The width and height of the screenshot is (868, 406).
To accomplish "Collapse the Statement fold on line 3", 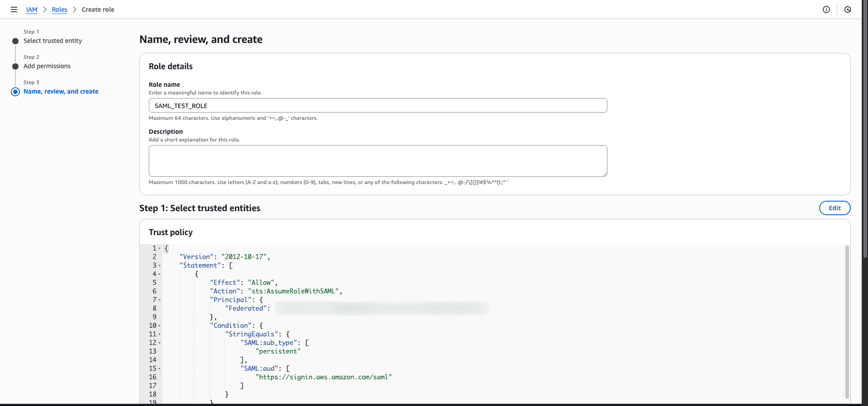I will tap(160, 266).
